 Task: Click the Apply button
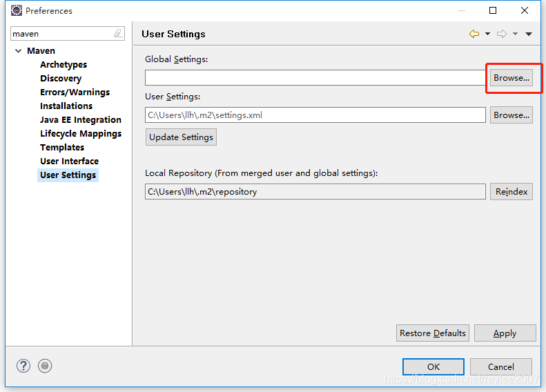(505, 333)
